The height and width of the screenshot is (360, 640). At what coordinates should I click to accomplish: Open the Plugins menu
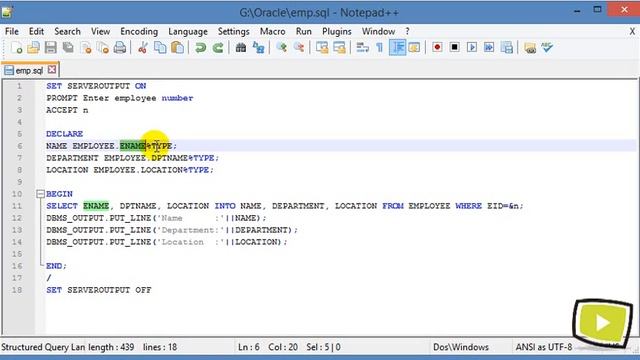point(337,31)
